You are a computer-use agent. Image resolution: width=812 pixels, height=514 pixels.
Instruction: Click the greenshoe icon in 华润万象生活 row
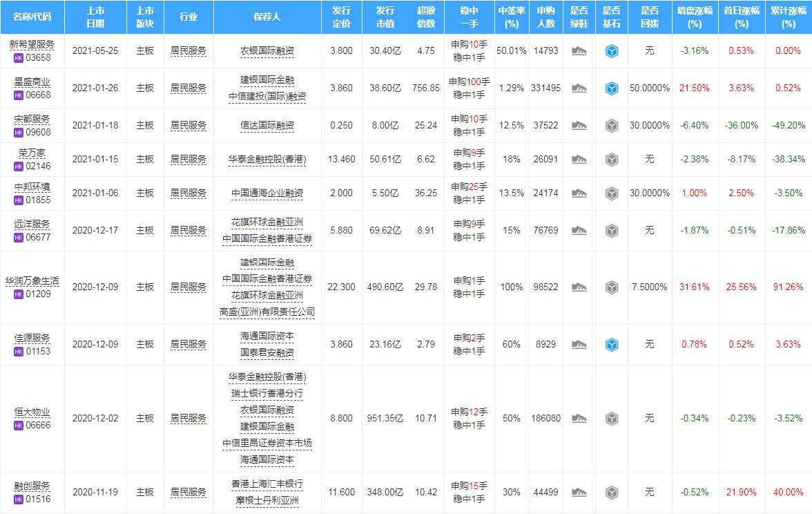click(579, 287)
